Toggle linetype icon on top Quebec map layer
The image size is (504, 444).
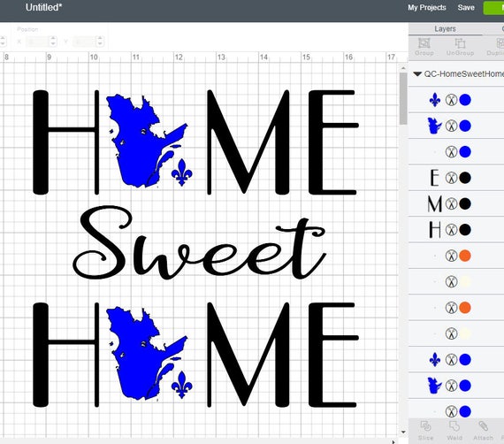(451, 126)
